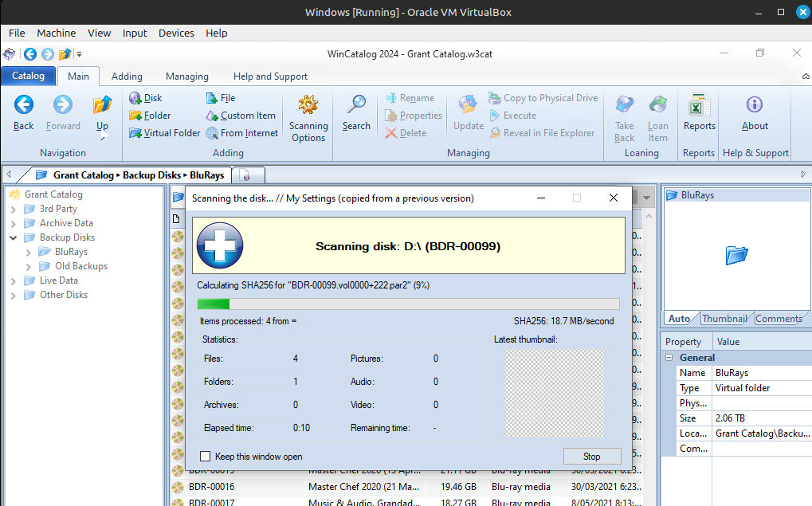Viewport: 812px width, 506px height.
Task: Click the Back navigation icon
Action: [23, 105]
